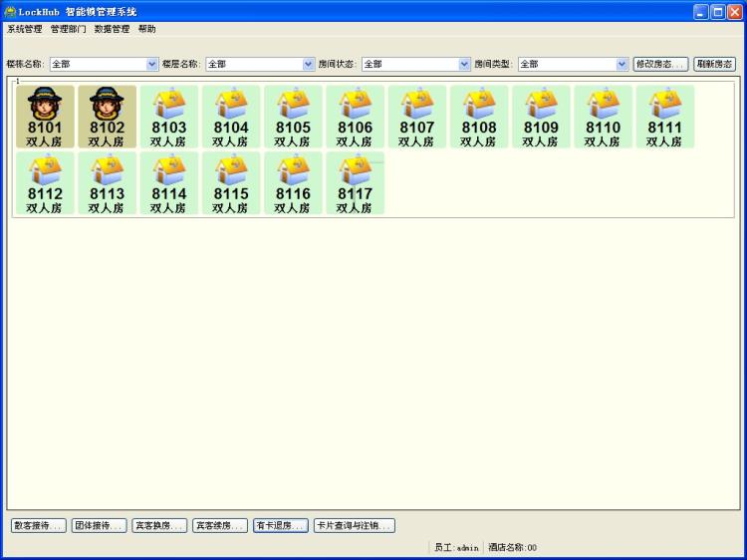Viewport: 747px width, 560px height.
Task: Click the 刷新房态 button
Action: point(714,64)
